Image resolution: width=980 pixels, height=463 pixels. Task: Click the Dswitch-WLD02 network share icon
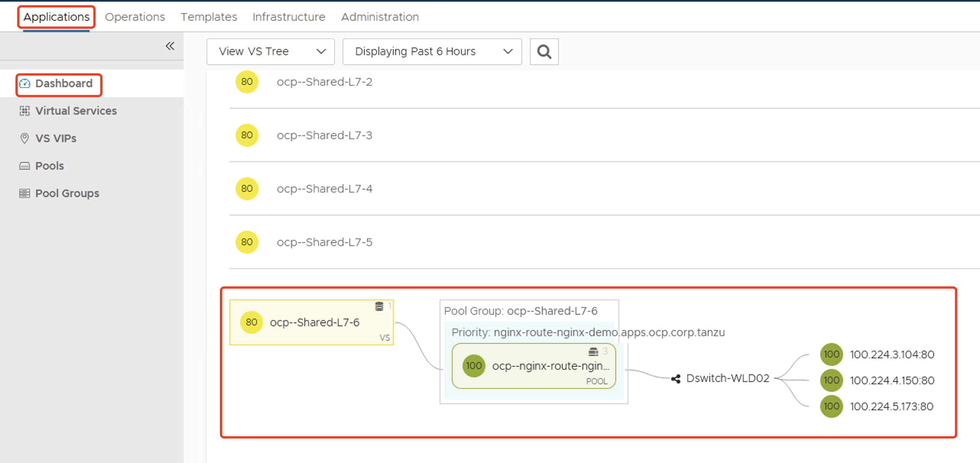(x=675, y=379)
